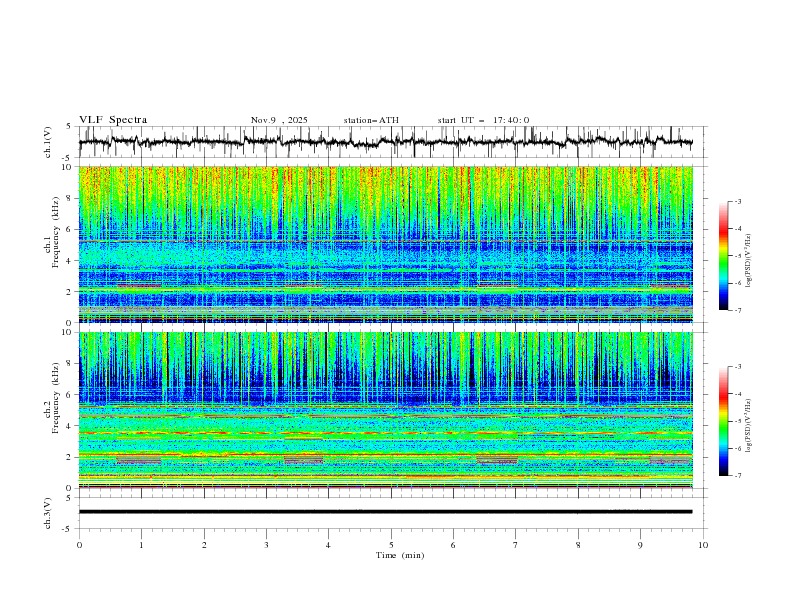Click time axis tick label "5"
This screenshot has width=792, height=612.
tap(391, 545)
